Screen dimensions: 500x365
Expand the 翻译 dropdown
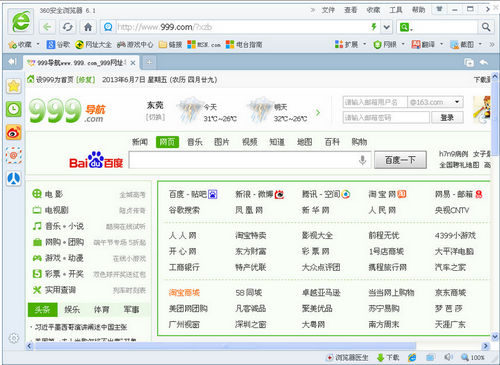click(x=442, y=44)
